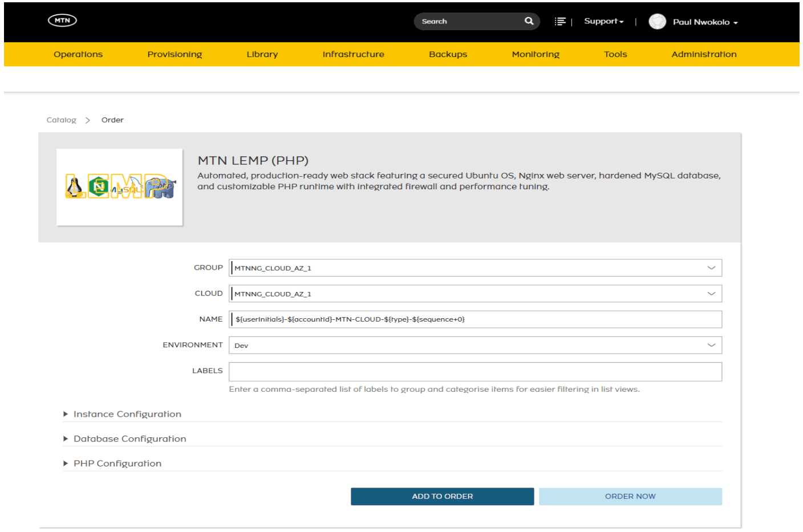Screen dimensions: 803x532
Task: Open the ENVIRONMENT dropdown showing Dev
Action: tap(475, 345)
